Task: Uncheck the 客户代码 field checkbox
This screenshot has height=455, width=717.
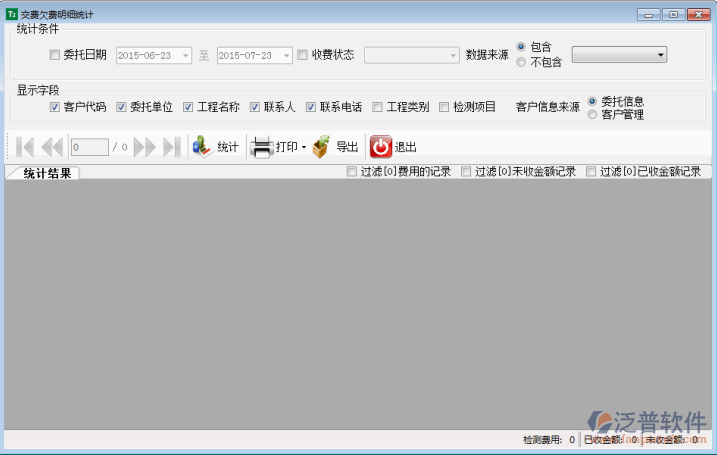Action: click(55, 107)
